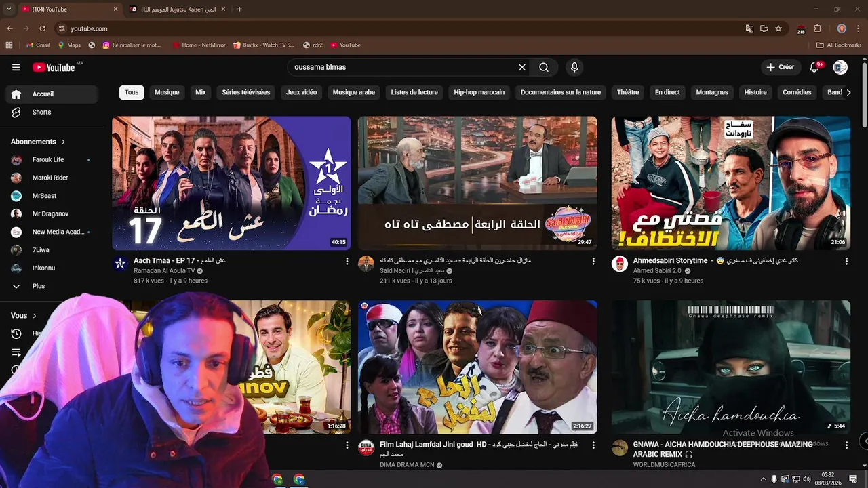Open the Farouk Life subscription
The image size is (868, 488).
coord(52,160)
